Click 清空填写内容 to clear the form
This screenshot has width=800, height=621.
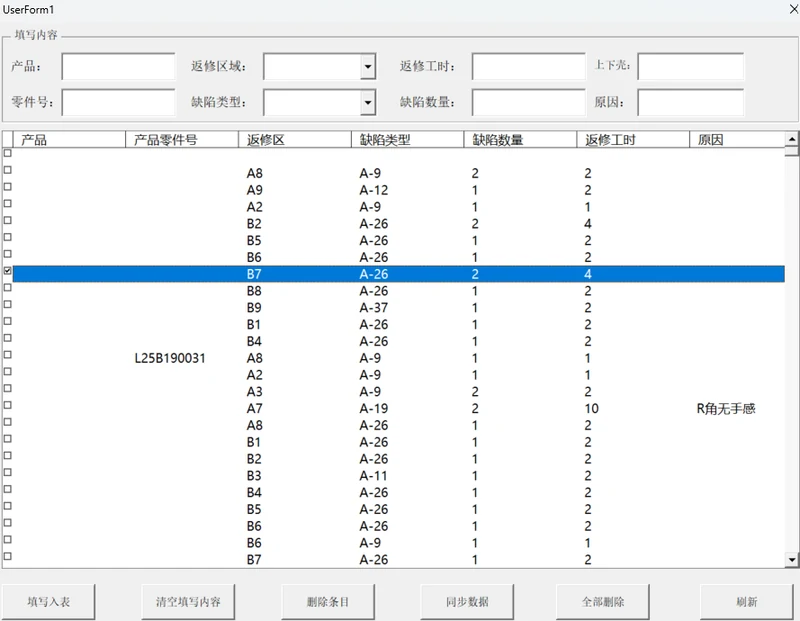tap(188, 602)
